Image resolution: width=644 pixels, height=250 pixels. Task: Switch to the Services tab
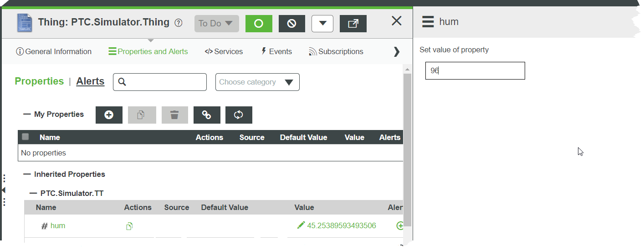224,51
